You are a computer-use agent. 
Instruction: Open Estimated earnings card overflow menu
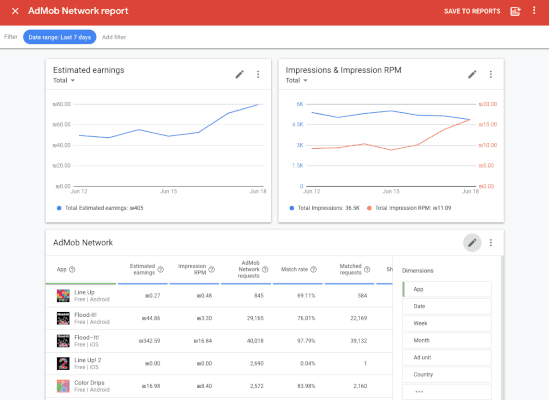(x=258, y=74)
